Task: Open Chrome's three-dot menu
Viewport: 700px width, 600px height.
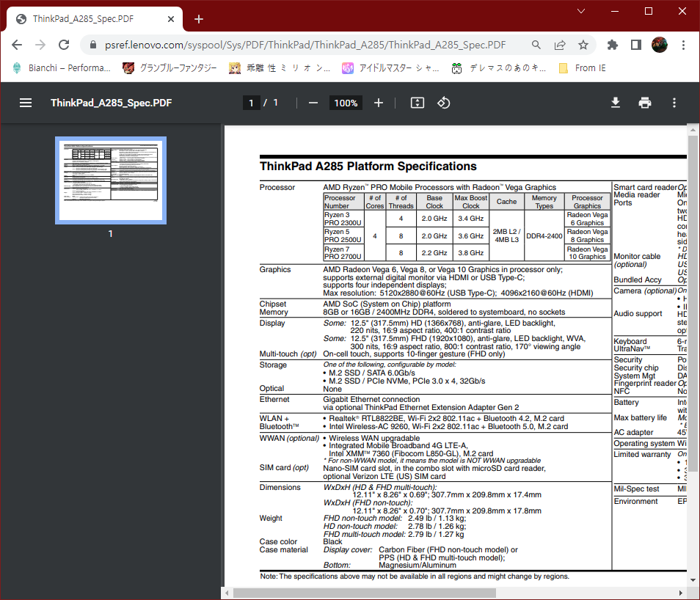Action: (x=683, y=45)
